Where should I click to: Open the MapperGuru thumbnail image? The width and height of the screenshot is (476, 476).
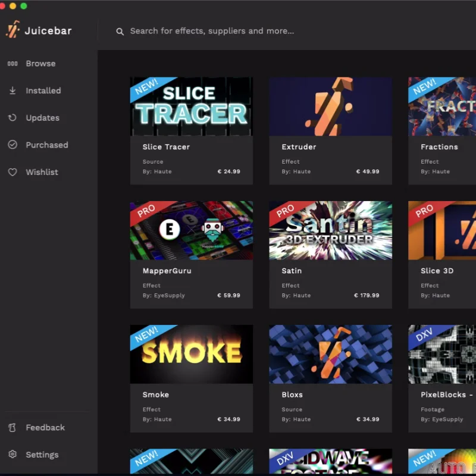(191, 230)
